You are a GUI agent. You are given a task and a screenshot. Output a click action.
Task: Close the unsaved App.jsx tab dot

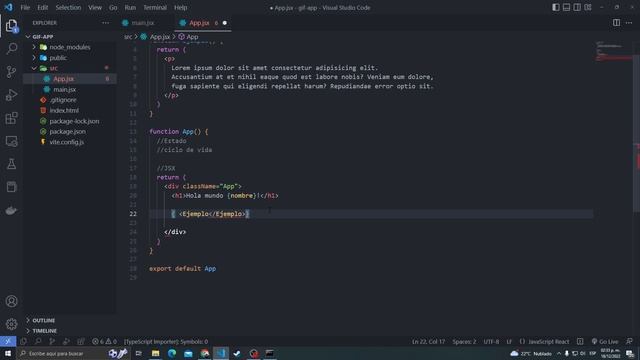pos(224,23)
